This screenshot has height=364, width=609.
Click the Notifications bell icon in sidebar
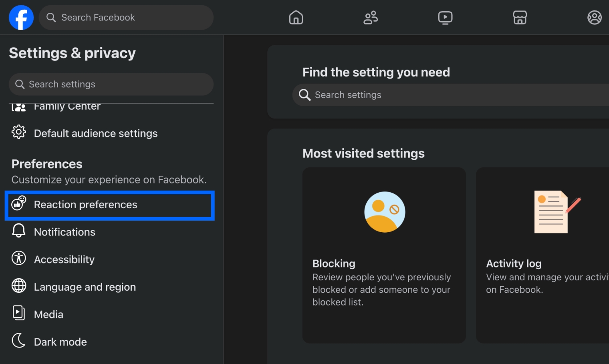pos(18,231)
